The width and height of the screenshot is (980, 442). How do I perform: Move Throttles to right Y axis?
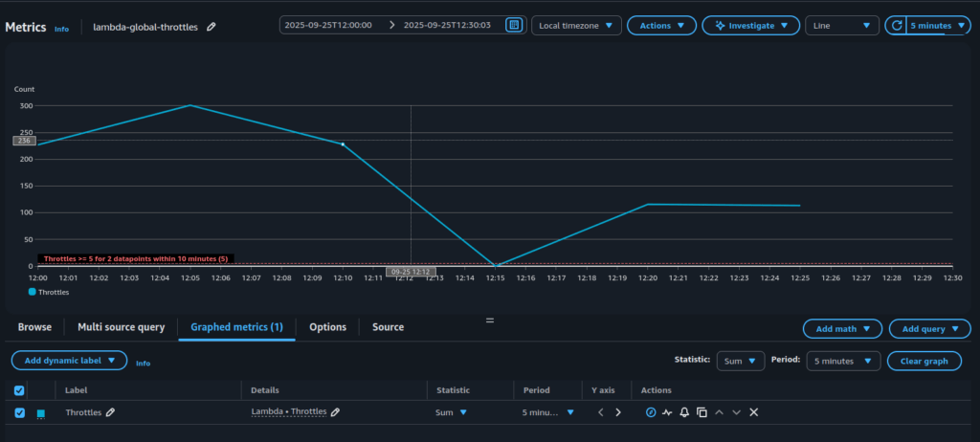[618, 412]
